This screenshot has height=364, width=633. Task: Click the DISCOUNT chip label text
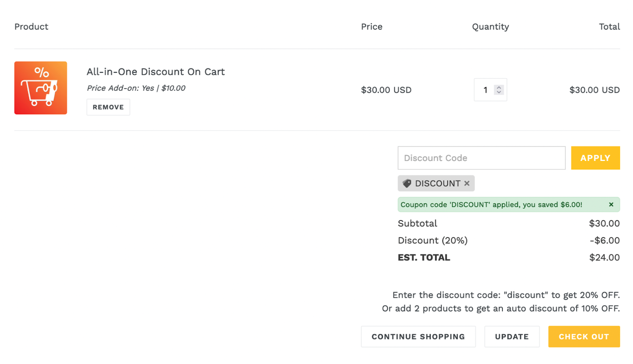(438, 184)
